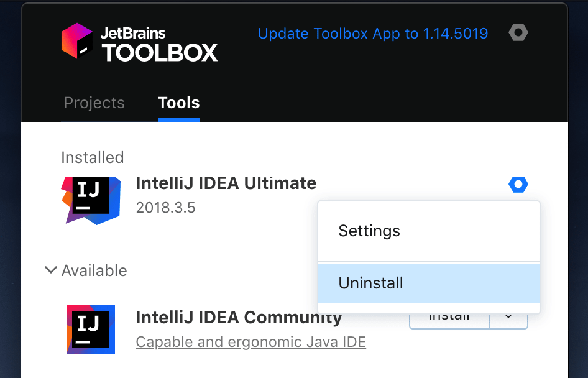Image resolution: width=588 pixels, height=378 pixels.
Task: Click the Update Toolbox App to 1.14.5019 link
Action: pyautogui.click(x=373, y=33)
